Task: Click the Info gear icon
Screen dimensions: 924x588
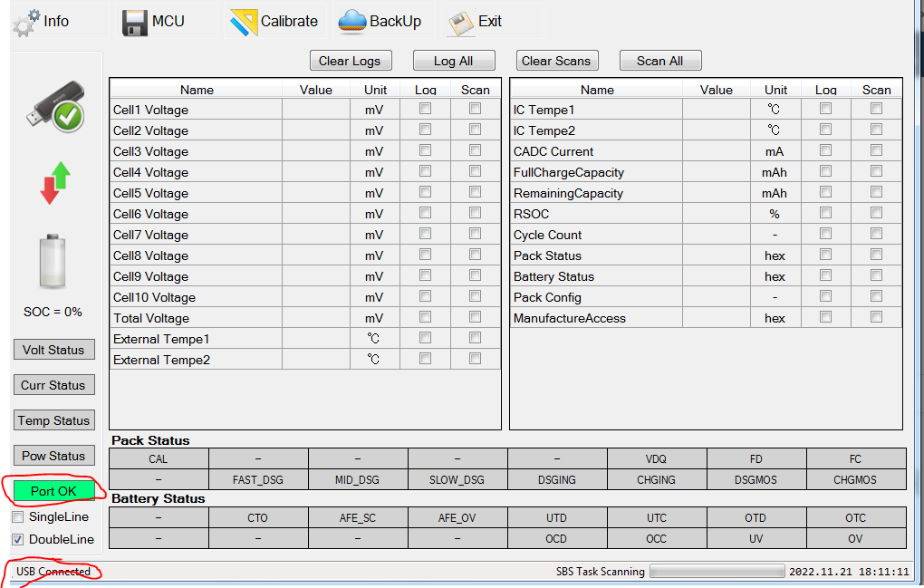Action: pyautogui.click(x=26, y=22)
